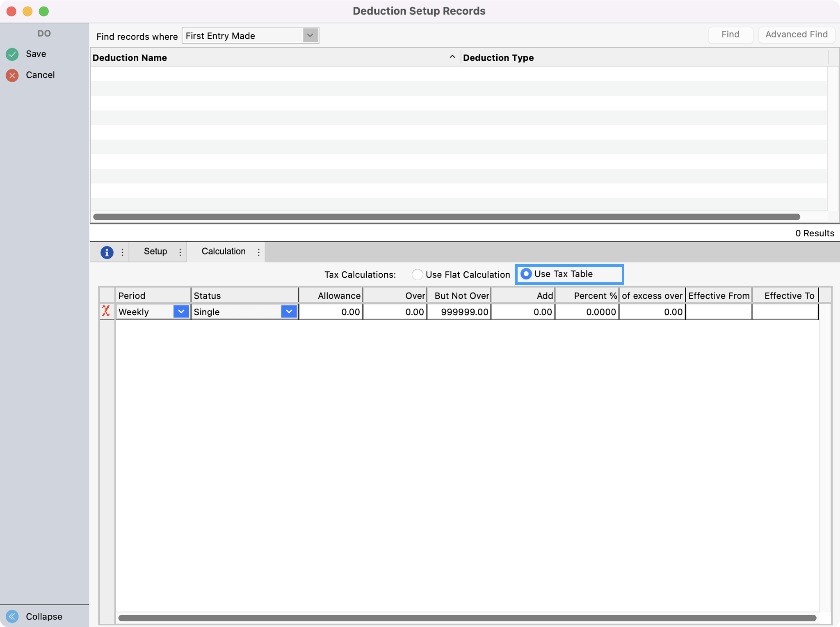
Task: Select Use Flat Calculation radio button
Action: (417, 275)
